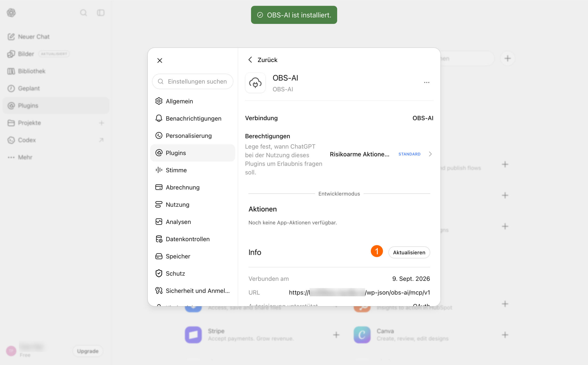This screenshot has height=365, width=588.
Task: Open the OBS-AI three-dots options menu
Action: 427,82
